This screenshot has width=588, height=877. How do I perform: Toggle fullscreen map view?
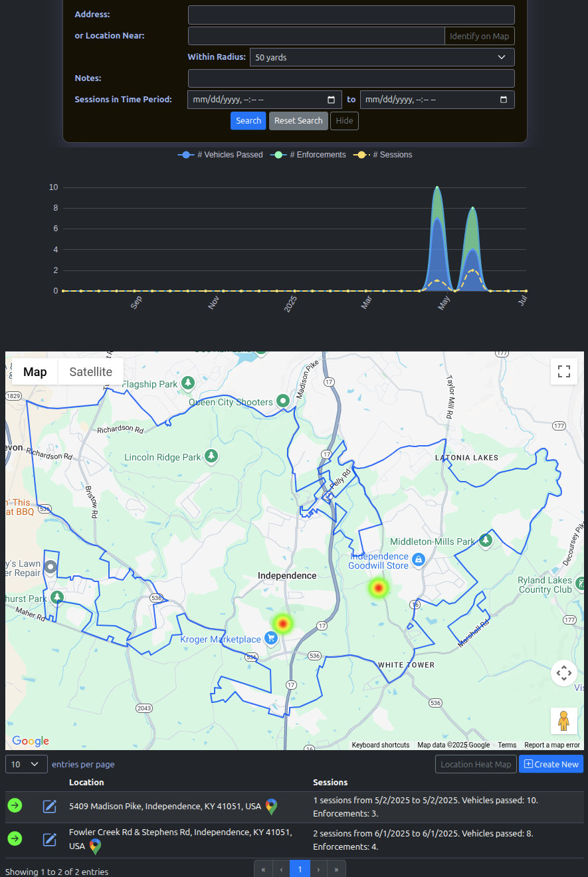(563, 371)
